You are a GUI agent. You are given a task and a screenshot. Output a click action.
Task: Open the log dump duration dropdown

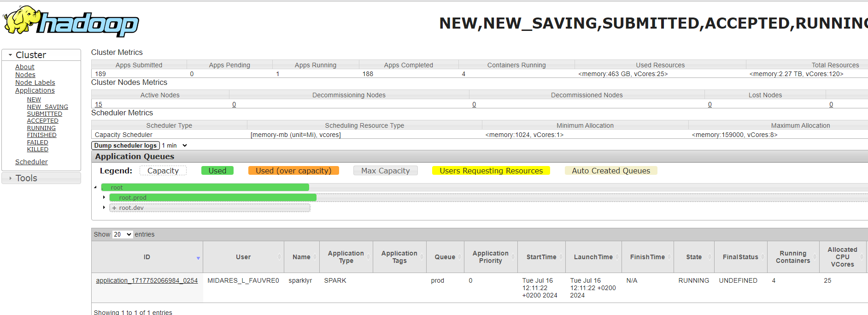(x=175, y=145)
